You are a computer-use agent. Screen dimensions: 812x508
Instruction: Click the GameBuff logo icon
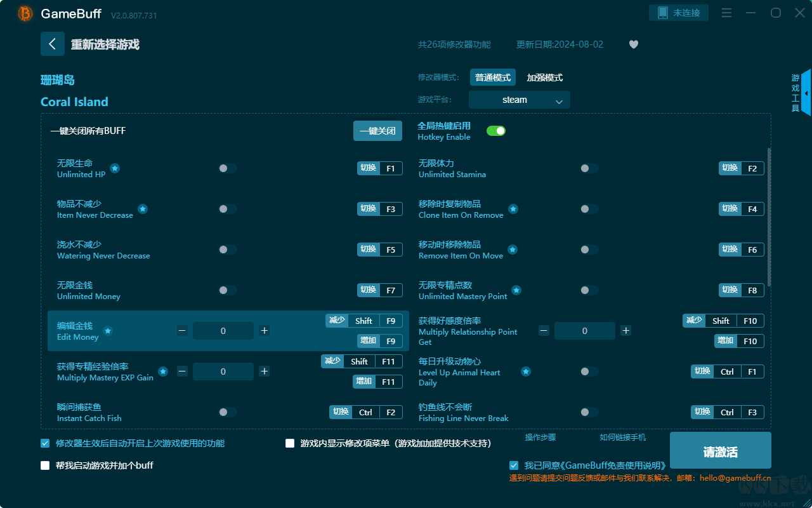coord(25,13)
